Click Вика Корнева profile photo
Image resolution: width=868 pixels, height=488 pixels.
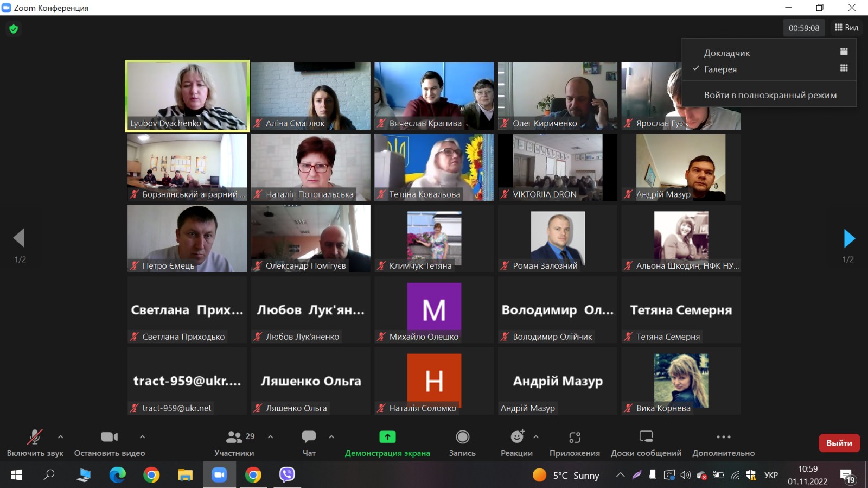point(681,381)
